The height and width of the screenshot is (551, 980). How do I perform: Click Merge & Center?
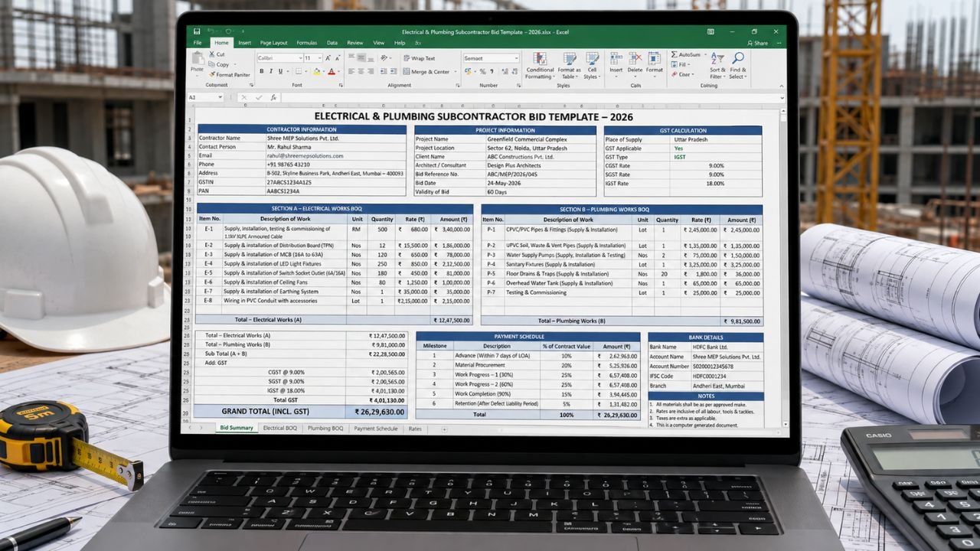coord(426,72)
